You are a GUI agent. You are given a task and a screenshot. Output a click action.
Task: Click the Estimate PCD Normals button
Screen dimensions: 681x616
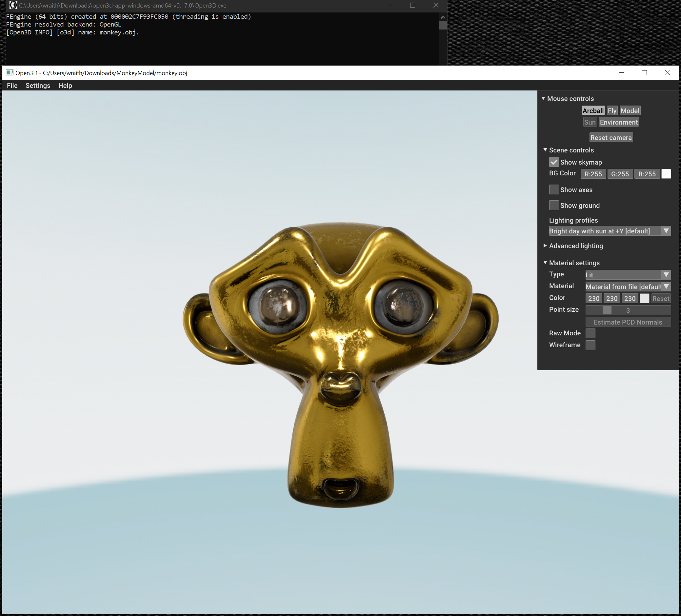(x=628, y=322)
